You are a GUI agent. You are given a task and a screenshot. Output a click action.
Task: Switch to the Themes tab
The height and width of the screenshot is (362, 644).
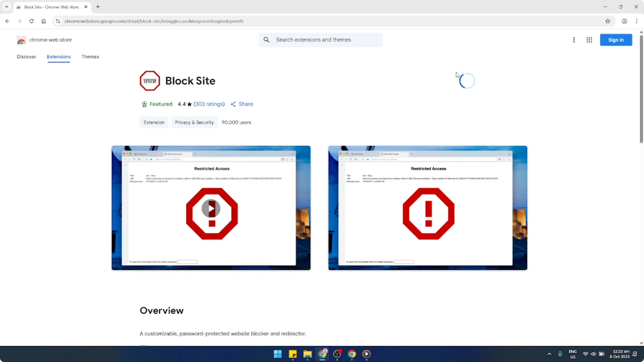90,57
